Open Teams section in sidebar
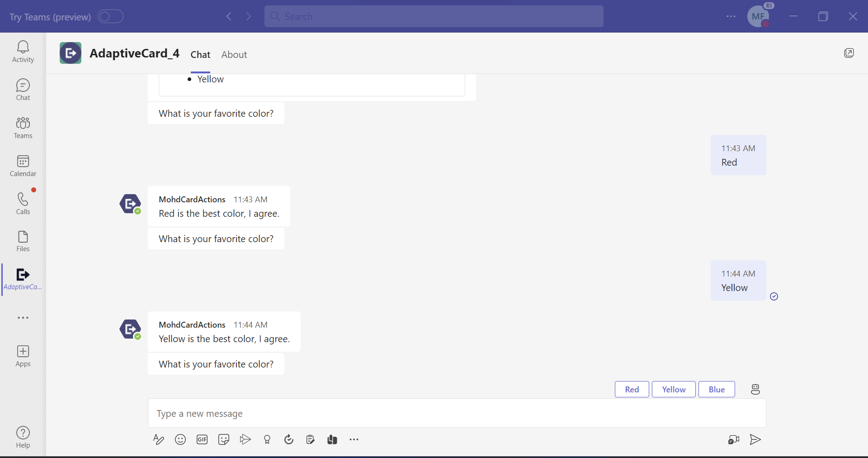868x458 pixels. tap(23, 128)
